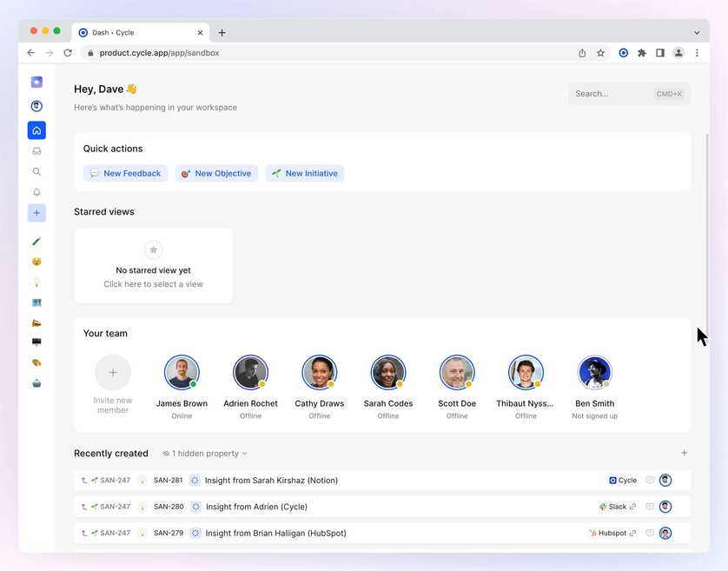
Task: Open Insight from Adrien (Cycle)
Action: (x=256, y=507)
